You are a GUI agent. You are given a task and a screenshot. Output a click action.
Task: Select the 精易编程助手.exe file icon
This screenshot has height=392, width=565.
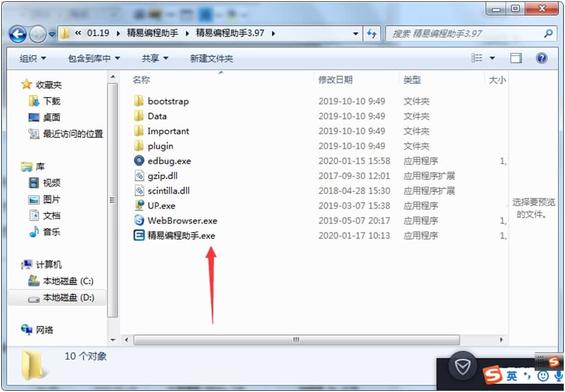click(x=139, y=236)
